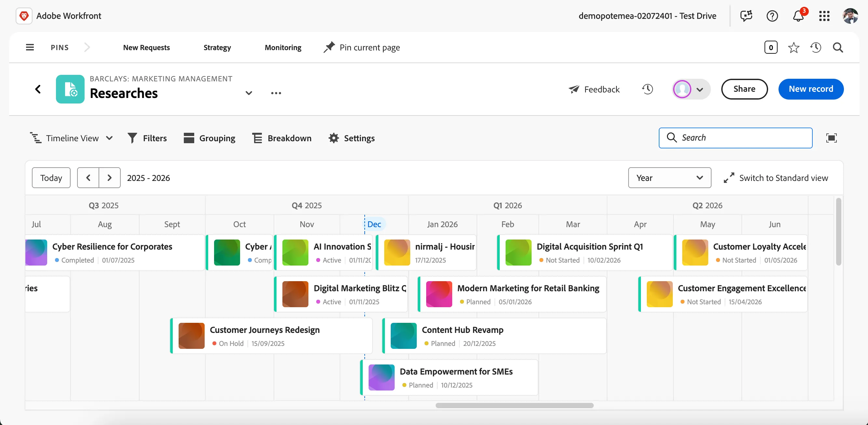Open the timeline Settings

coord(351,138)
